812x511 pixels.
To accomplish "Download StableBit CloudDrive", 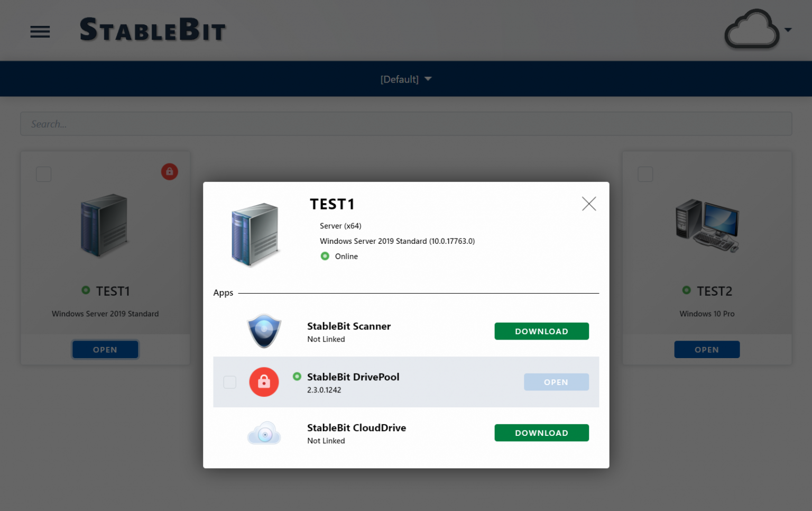I will [541, 433].
